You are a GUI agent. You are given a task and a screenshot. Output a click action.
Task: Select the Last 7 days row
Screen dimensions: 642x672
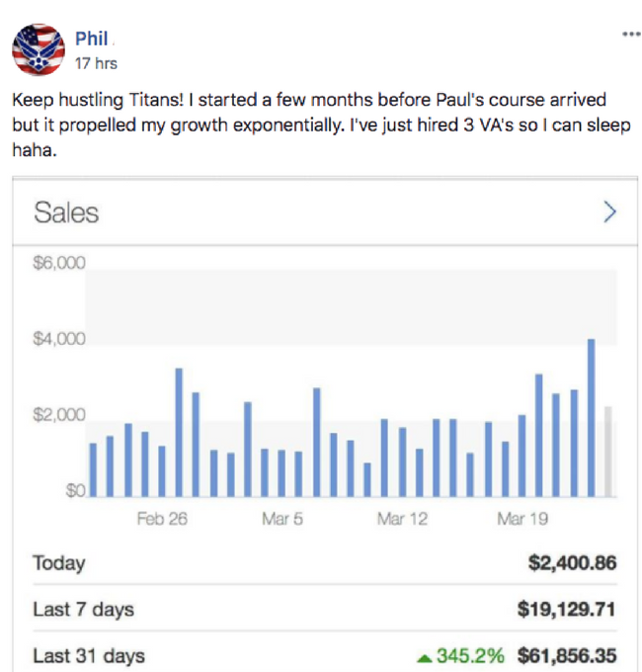click(x=325, y=609)
